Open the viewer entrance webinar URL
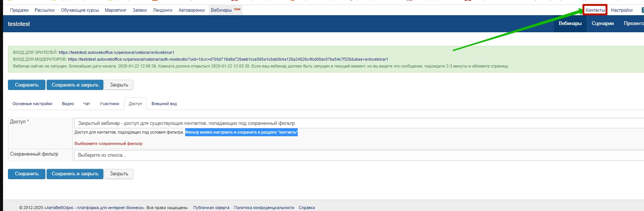 (116, 52)
